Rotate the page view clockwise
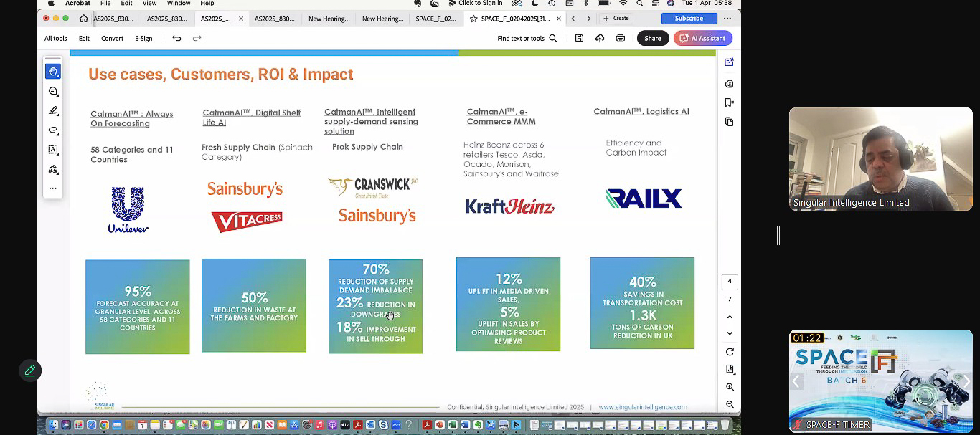 730,352
